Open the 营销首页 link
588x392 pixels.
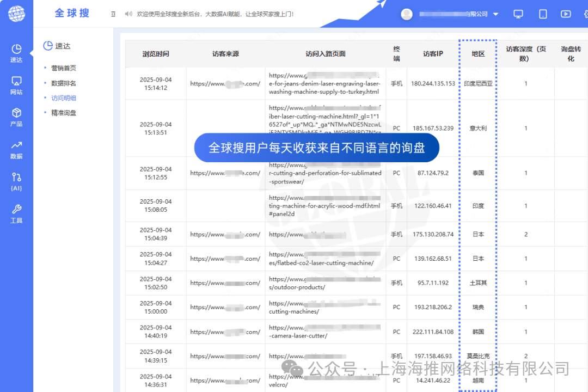pyautogui.click(x=64, y=68)
